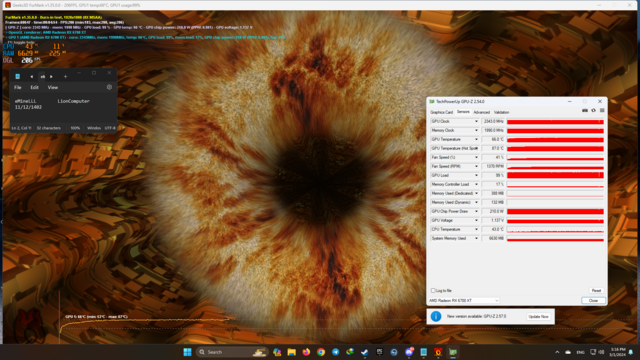Open the GPU Clock sensor dropdown

tap(476, 121)
